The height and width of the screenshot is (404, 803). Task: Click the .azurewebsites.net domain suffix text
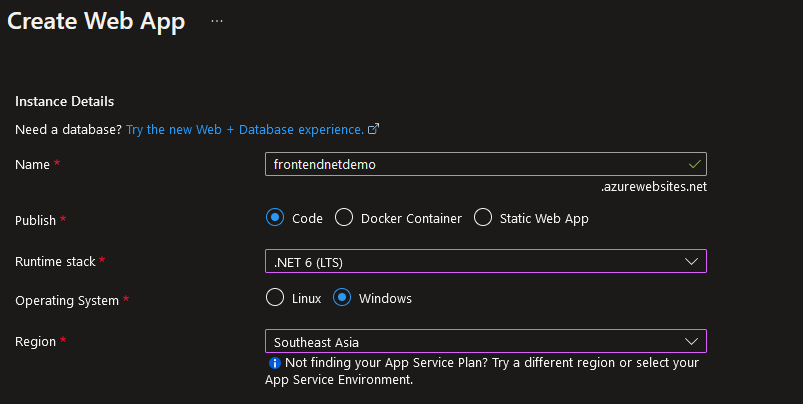pos(654,186)
